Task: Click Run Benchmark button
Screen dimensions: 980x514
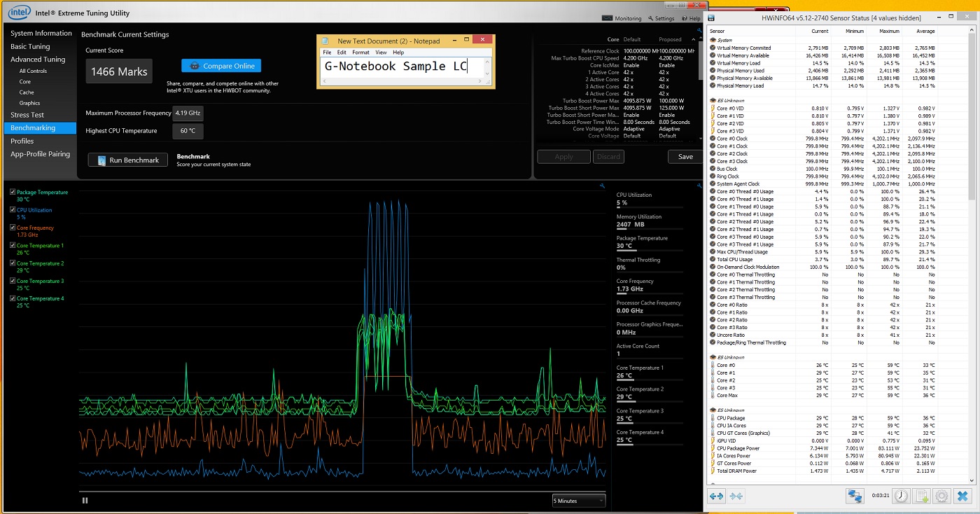Action: [x=128, y=160]
